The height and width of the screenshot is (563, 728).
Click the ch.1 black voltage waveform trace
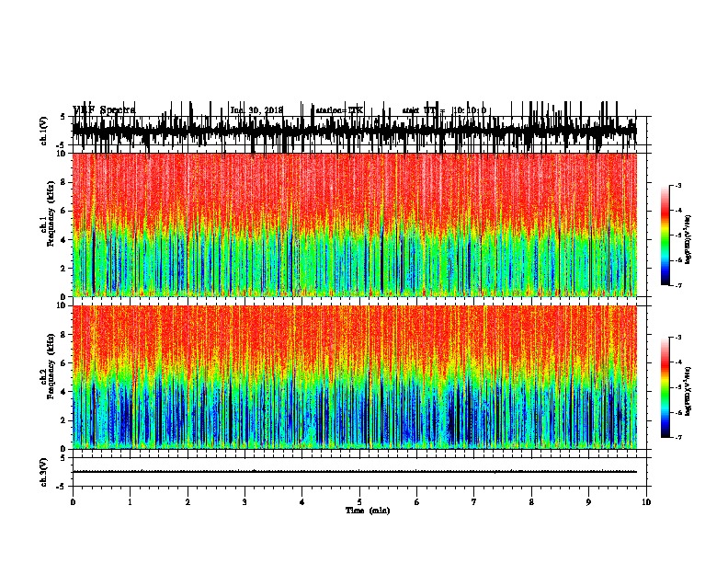pos(355,130)
